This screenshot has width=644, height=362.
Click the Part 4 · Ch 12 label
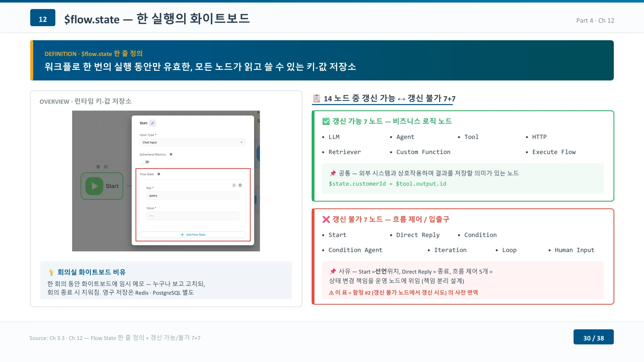coord(595,21)
